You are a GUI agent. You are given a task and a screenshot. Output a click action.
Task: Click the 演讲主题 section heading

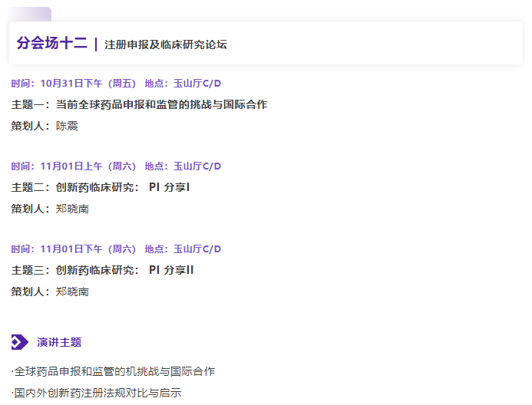click(59, 342)
